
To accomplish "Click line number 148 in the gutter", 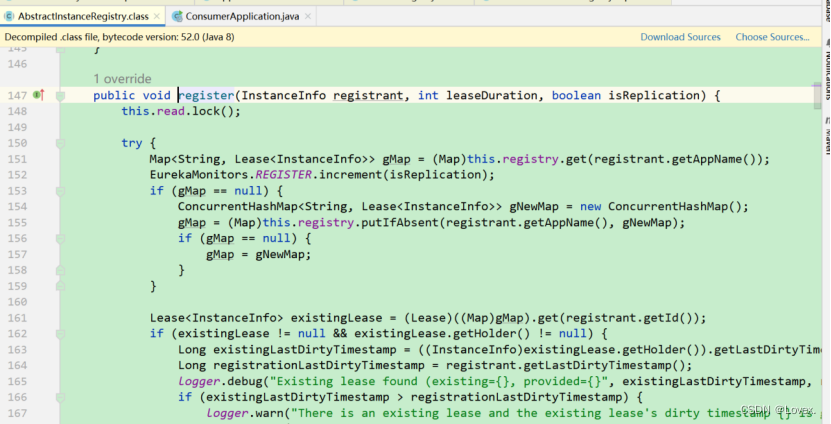I will [17, 111].
